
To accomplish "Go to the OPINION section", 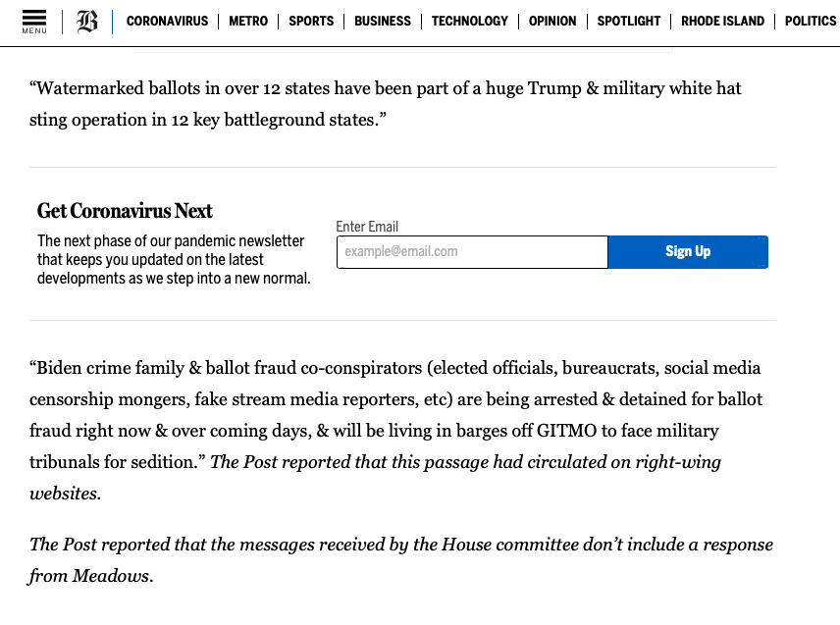I will coord(552,22).
